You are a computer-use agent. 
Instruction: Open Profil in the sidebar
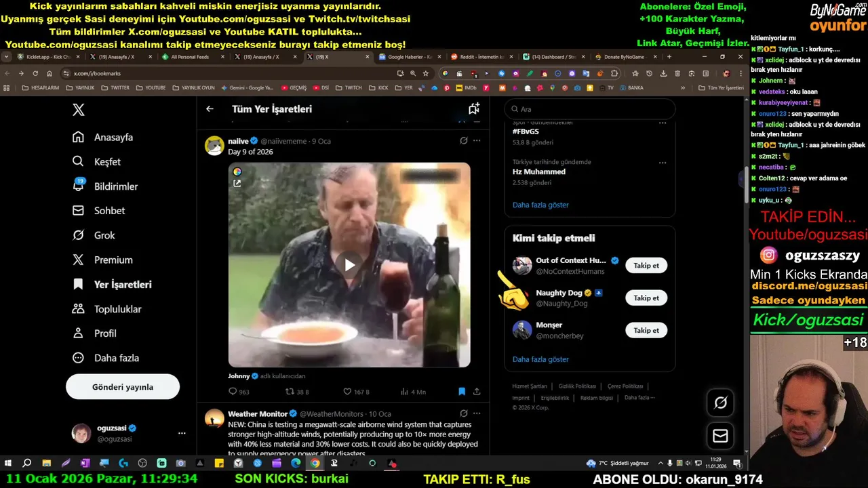click(x=94, y=333)
